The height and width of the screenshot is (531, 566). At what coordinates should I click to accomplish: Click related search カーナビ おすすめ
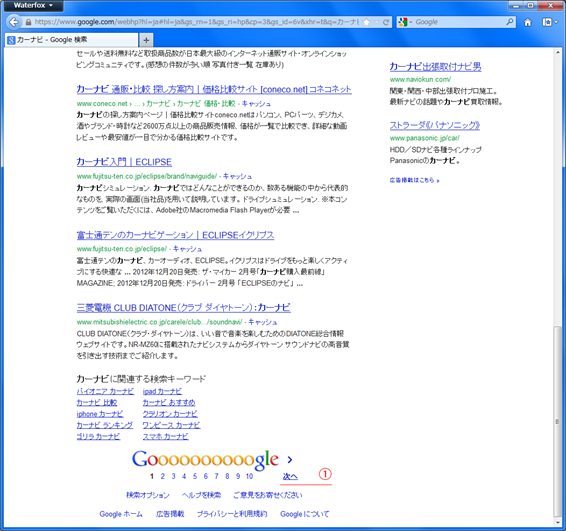[x=169, y=402]
